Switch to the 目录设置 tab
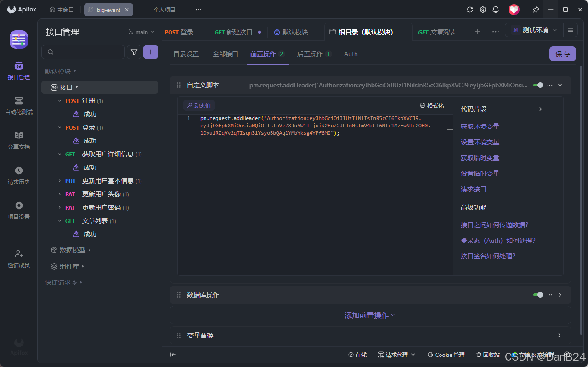588x367 pixels. tap(186, 54)
